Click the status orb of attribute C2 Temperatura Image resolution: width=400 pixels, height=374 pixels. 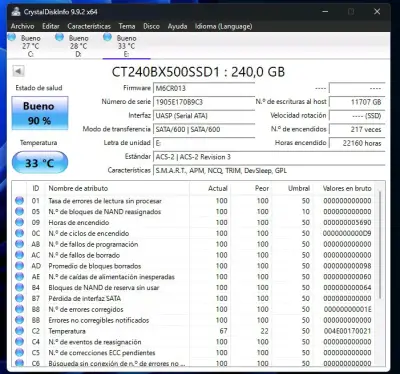(x=19, y=331)
